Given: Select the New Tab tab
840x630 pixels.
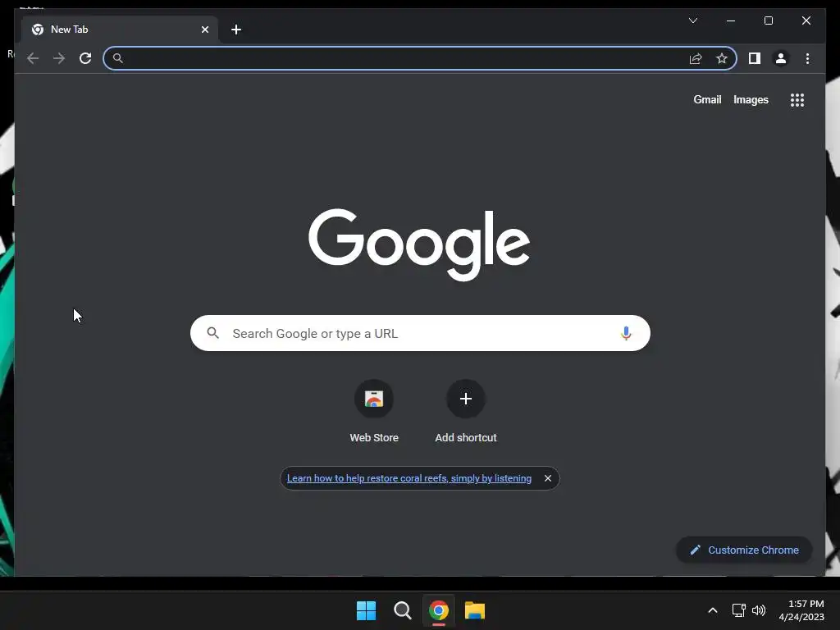Looking at the screenshot, I should pyautogui.click(x=120, y=30).
